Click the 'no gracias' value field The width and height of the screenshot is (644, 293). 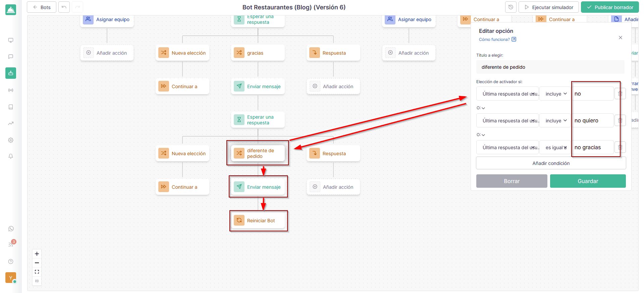(593, 148)
